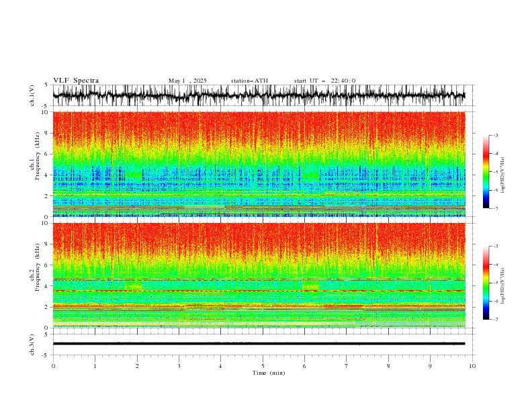Viewport: 532px width, 411px height.
Task: Click the "May 1 , 2025" date text
Action: (x=187, y=81)
